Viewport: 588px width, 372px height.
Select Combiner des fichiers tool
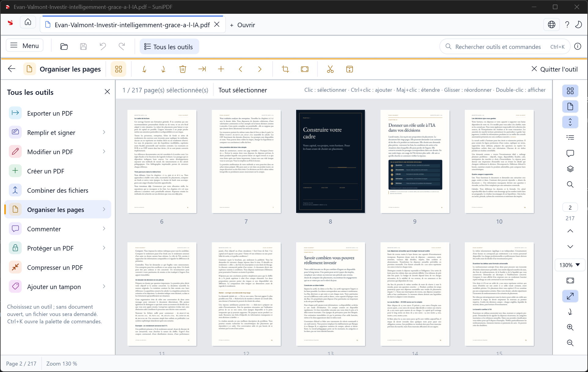(x=58, y=190)
